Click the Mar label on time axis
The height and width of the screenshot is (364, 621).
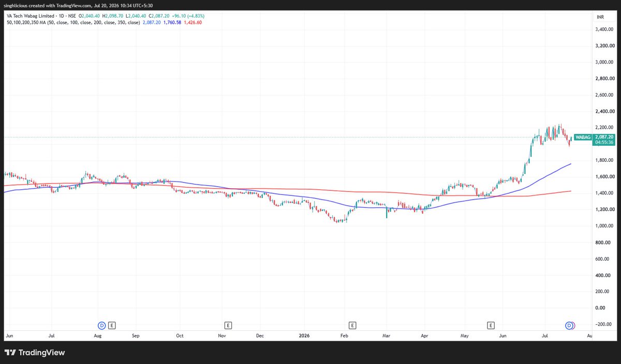386,336
